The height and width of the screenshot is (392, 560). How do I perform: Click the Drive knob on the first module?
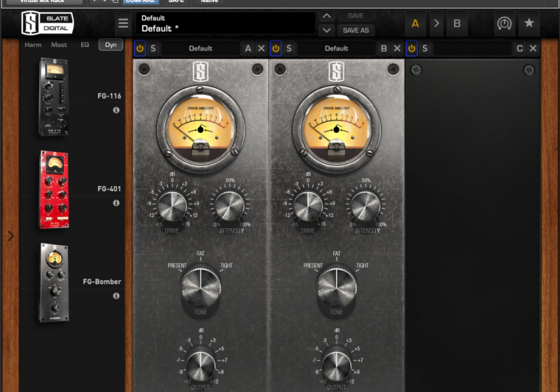point(171,206)
